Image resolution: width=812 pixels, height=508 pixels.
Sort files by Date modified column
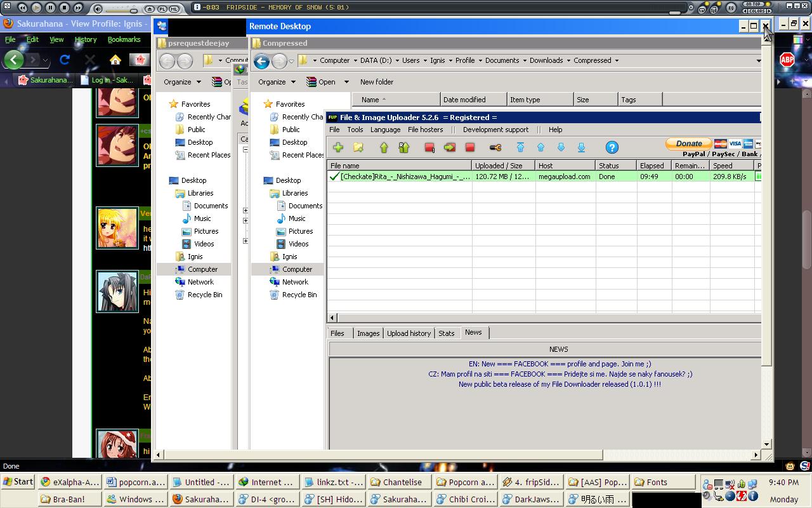[x=474, y=100]
